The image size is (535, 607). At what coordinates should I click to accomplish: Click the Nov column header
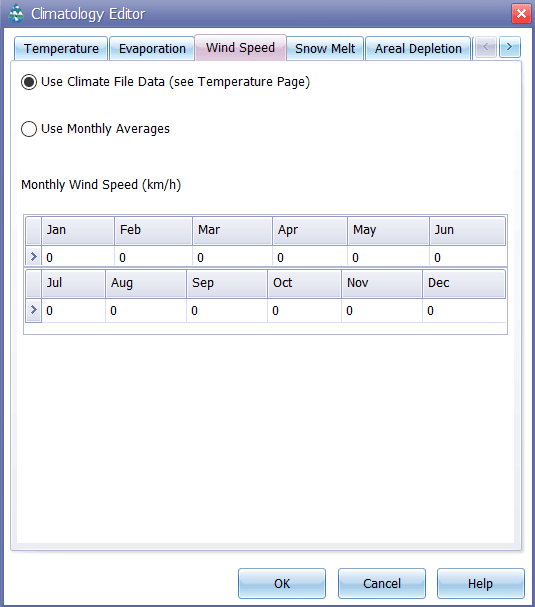pyautogui.click(x=382, y=283)
